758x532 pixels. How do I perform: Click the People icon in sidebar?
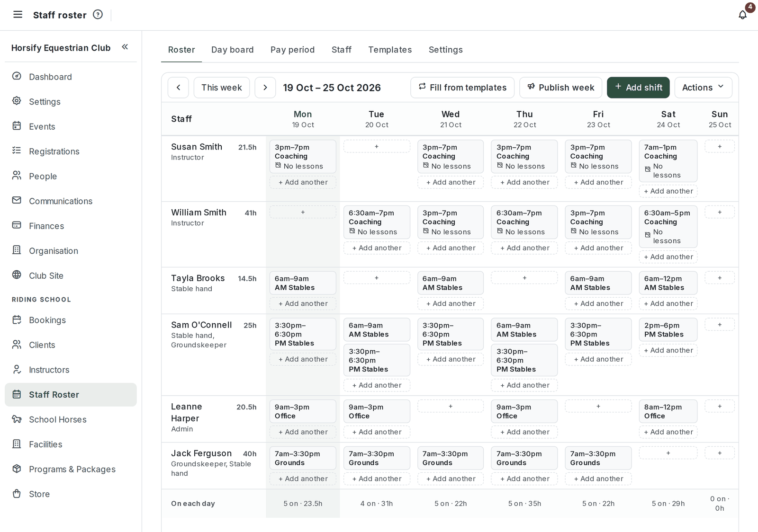(x=17, y=176)
